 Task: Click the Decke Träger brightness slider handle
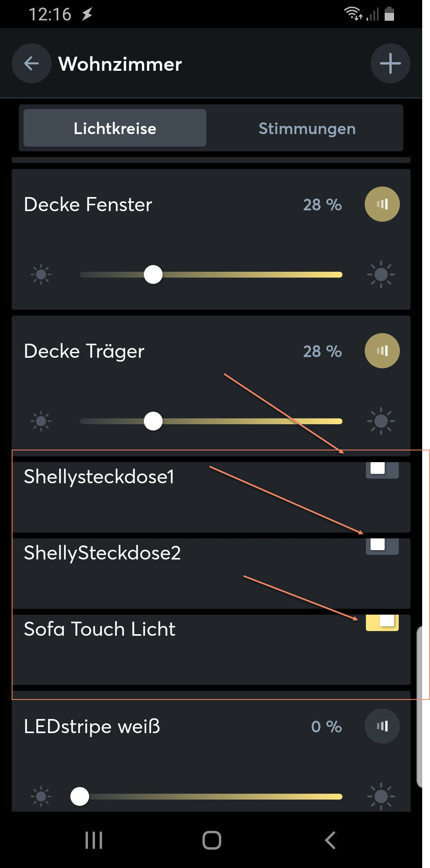click(153, 421)
